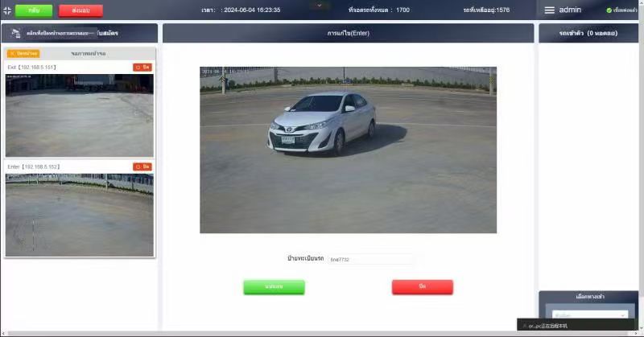Click the green connection status check icon
Viewport: 644px width, 337px height.
tap(609, 10)
